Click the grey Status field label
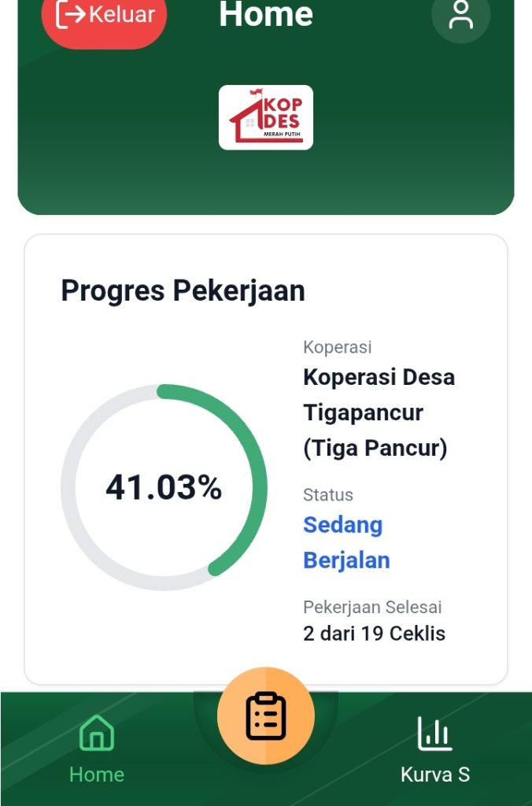 328,495
